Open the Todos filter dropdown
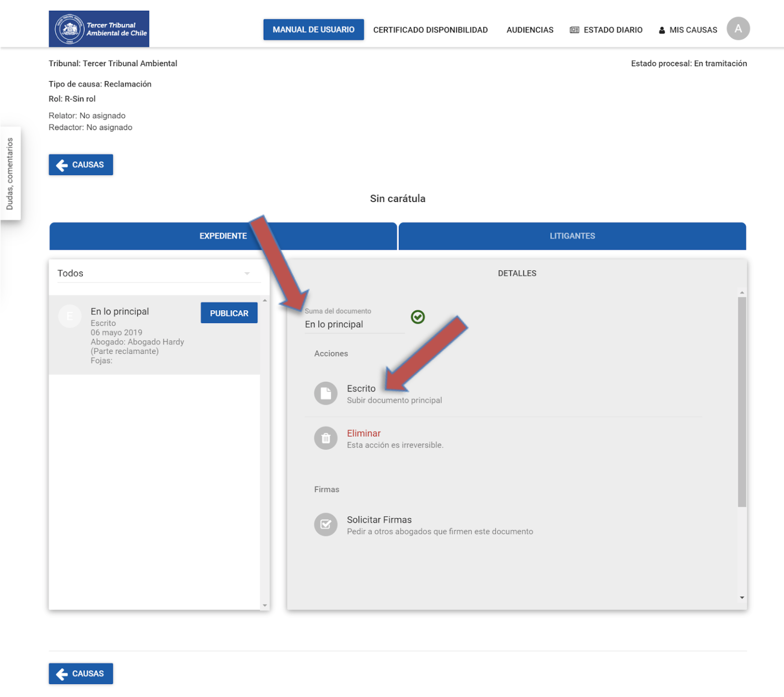The height and width of the screenshot is (697, 784). [x=154, y=273]
